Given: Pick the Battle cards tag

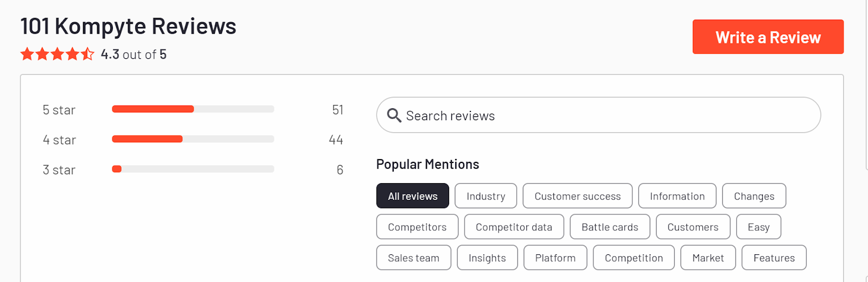Looking at the screenshot, I should coord(610,227).
